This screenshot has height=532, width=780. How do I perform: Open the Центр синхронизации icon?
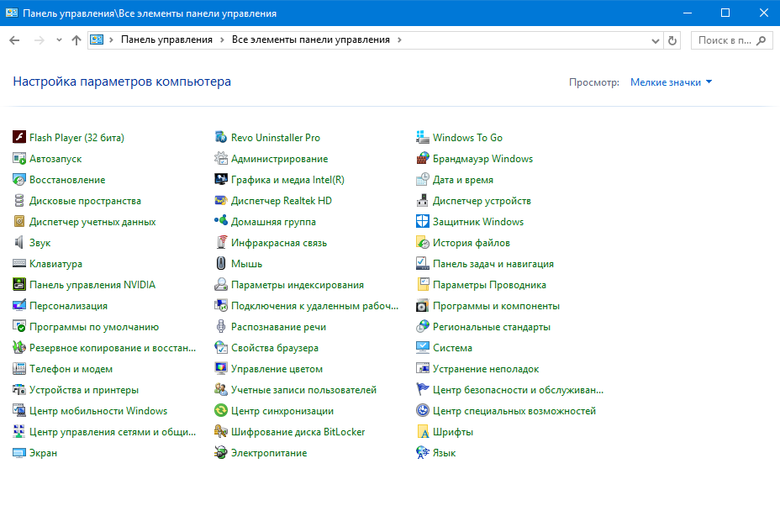click(221, 411)
